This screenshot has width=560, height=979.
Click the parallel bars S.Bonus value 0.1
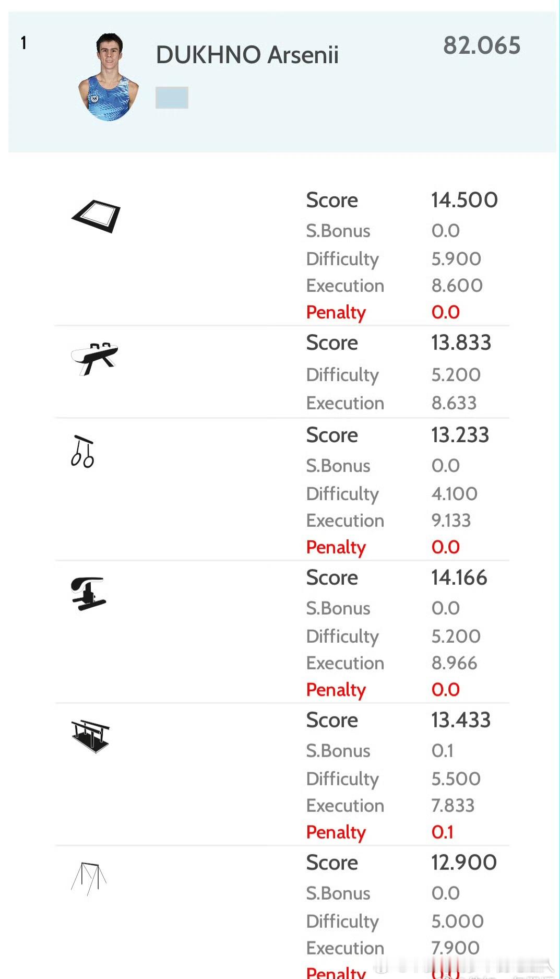tap(443, 751)
